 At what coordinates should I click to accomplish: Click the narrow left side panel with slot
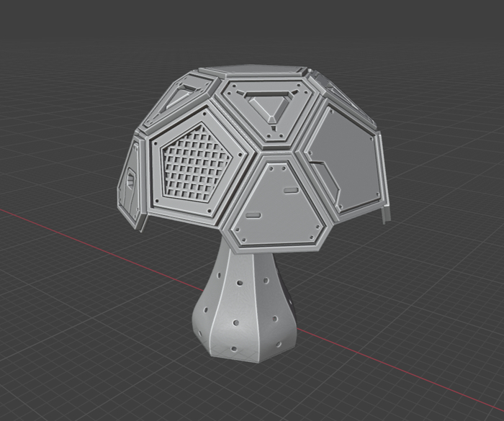click(132, 180)
